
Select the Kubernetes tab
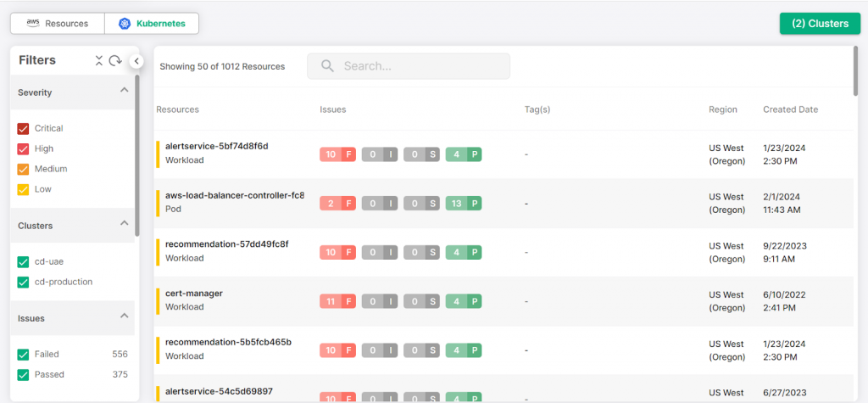pos(152,24)
